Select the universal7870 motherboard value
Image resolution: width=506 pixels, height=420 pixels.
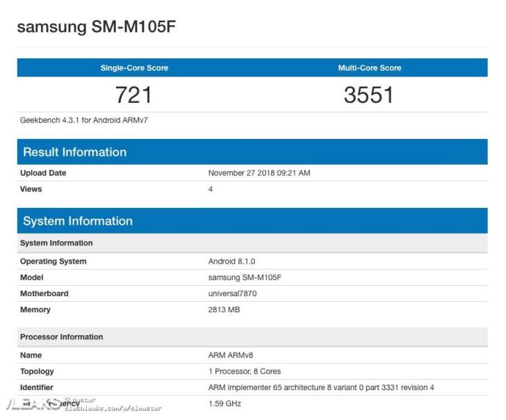(x=232, y=293)
